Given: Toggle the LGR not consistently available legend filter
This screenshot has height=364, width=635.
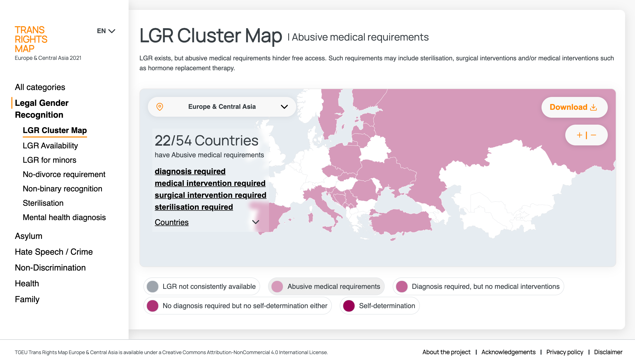Looking at the screenshot, I should tap(202, 286).
